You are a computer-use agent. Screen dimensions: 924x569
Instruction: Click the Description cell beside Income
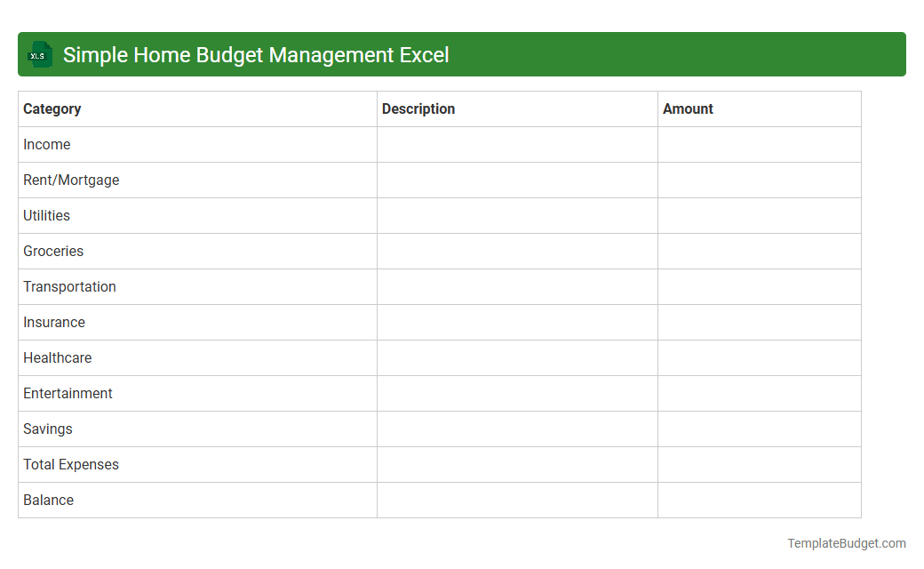tap(517, 144)
